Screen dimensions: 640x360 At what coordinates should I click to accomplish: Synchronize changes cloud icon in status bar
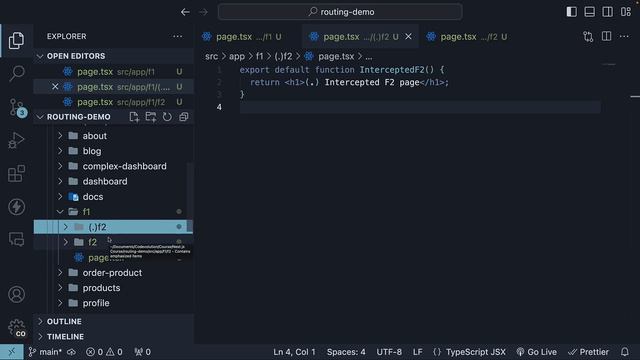[71, 352]
